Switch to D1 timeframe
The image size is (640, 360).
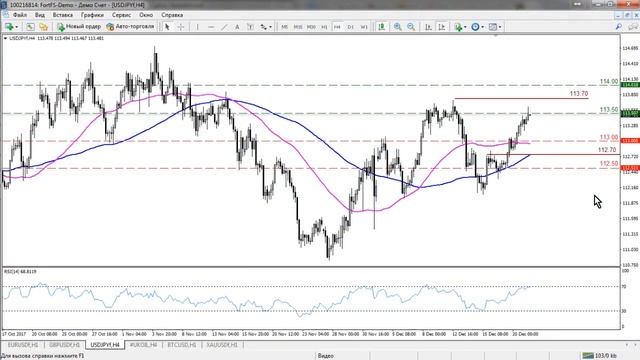[351, 27]
